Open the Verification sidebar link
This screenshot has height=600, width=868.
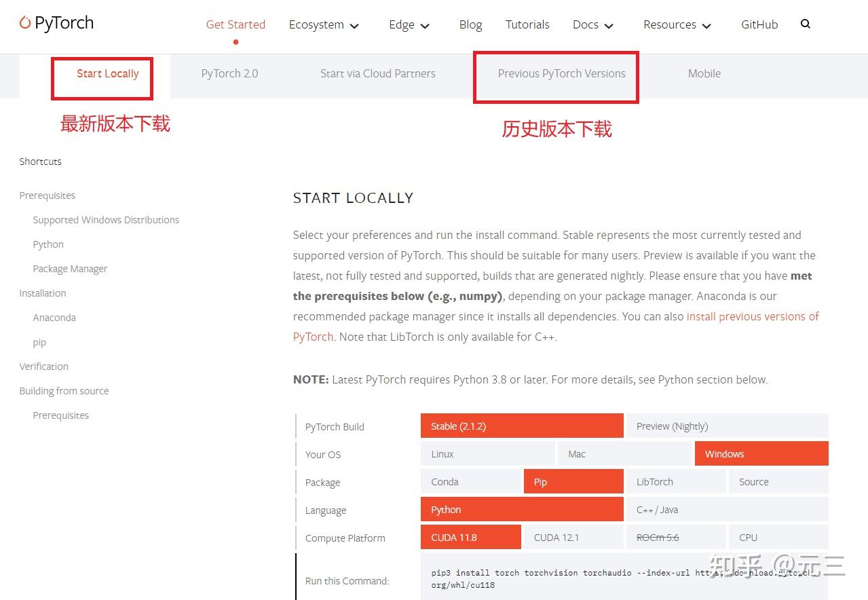pyautogui.click(x=43, y=367)
